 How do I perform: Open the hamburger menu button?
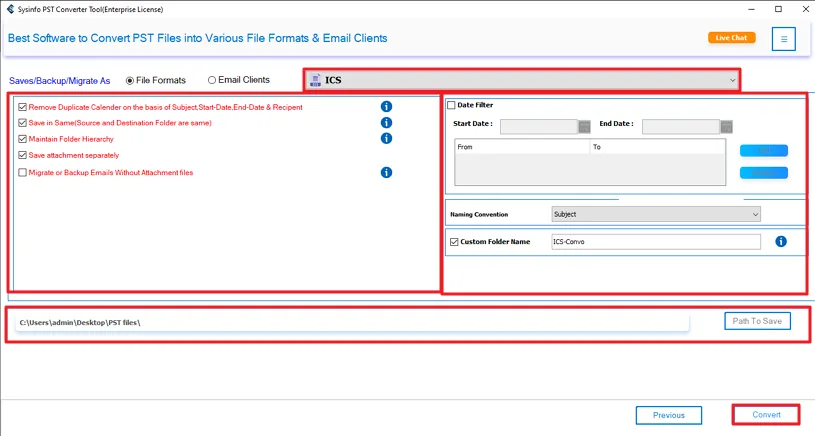click(x=784, y=39)
